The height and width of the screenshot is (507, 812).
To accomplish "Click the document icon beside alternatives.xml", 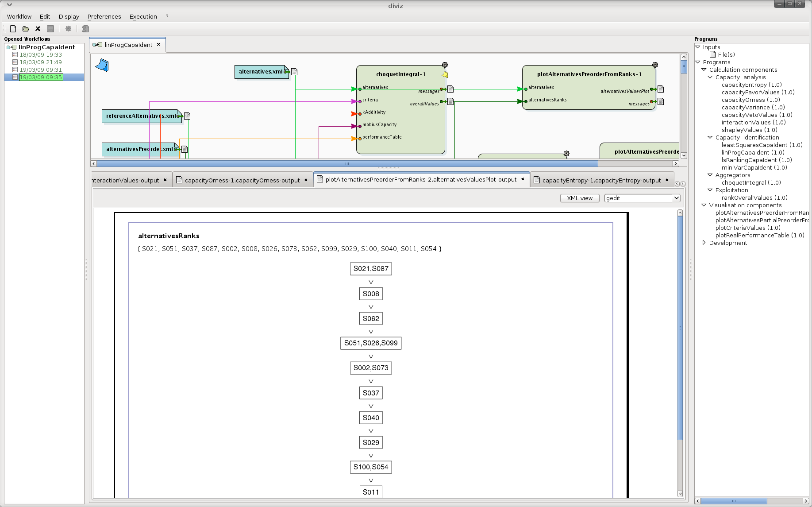I will pyautogui.click(x=294, y=72).
